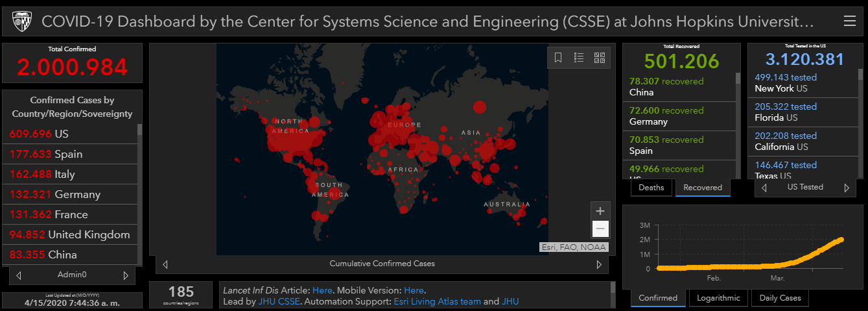868x311 pixels.
Task: Zoom out on the map with minus button
Action: (600, 229)
